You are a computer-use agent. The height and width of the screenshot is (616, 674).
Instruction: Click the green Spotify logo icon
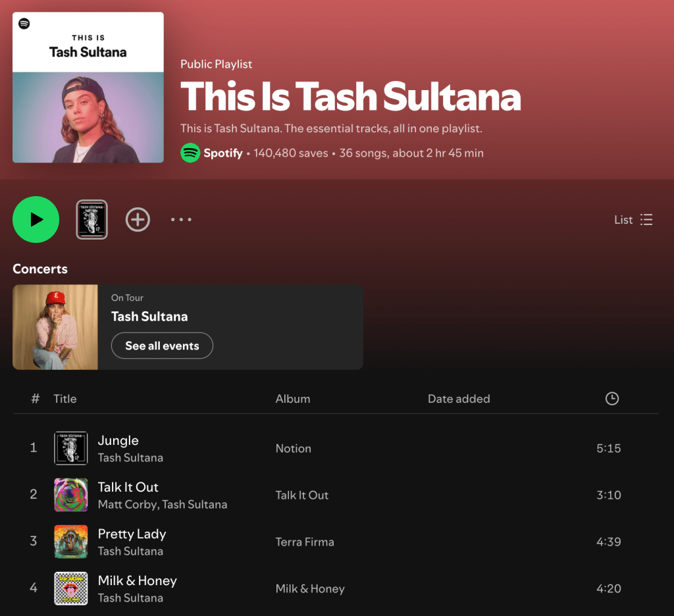(190, 153)
